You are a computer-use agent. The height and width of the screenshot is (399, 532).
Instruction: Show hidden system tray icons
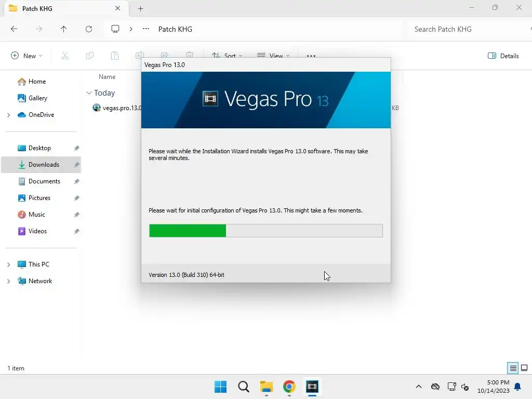(419, 387)
